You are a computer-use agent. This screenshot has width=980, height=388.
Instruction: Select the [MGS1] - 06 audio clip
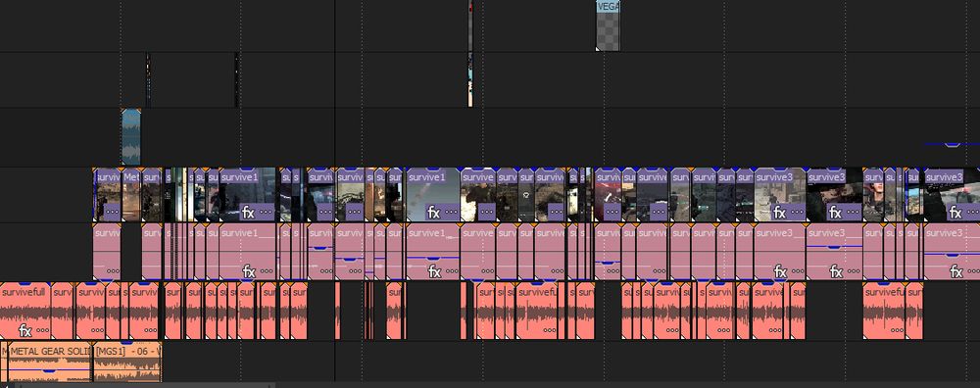point(127,363)
